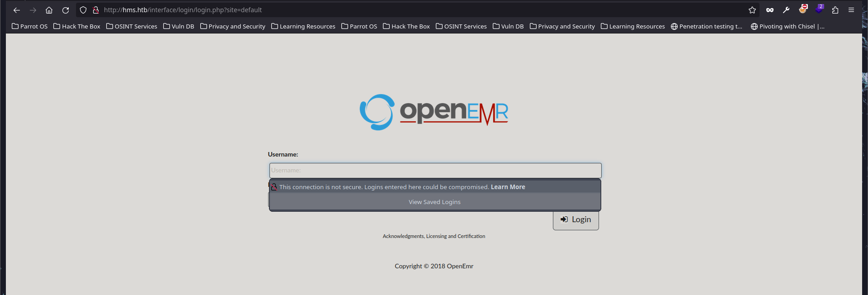Screen dimensions: 868x295
Task: Open the Extensions puzzle piece menu
Action: [835, 10]
